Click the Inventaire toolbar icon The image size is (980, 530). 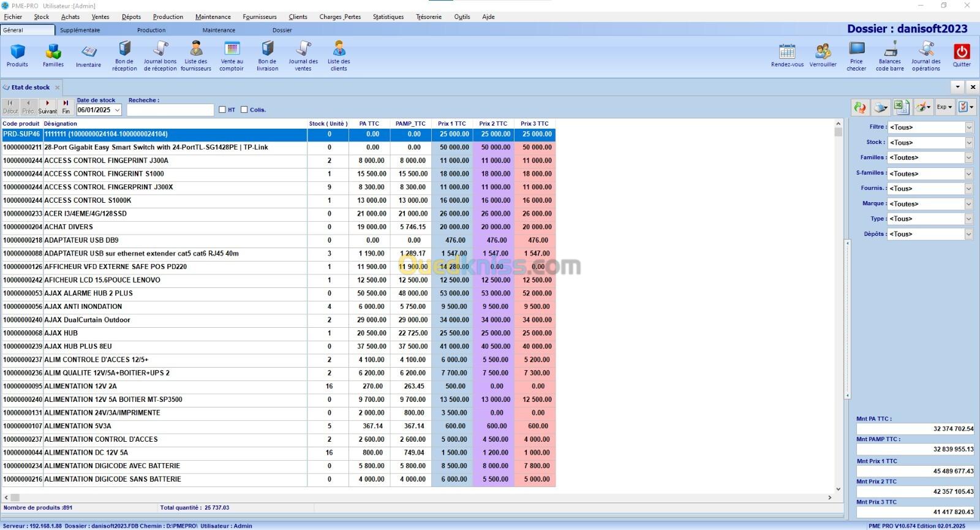tap(89, 54)
